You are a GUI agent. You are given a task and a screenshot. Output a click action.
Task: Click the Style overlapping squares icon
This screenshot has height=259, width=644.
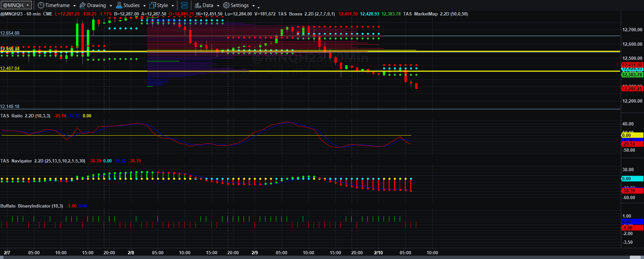152,5
